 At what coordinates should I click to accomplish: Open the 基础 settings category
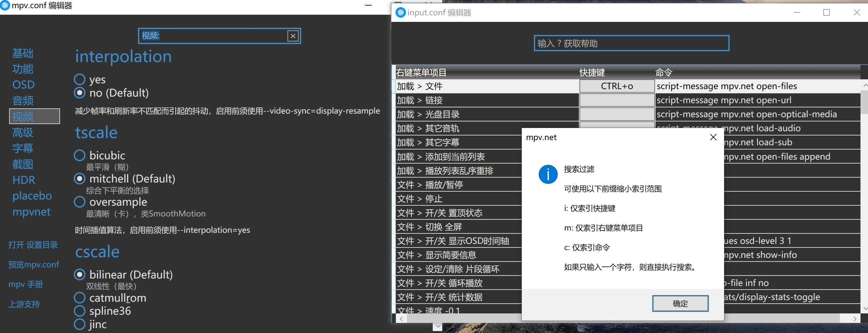click(x=23, y=53)
